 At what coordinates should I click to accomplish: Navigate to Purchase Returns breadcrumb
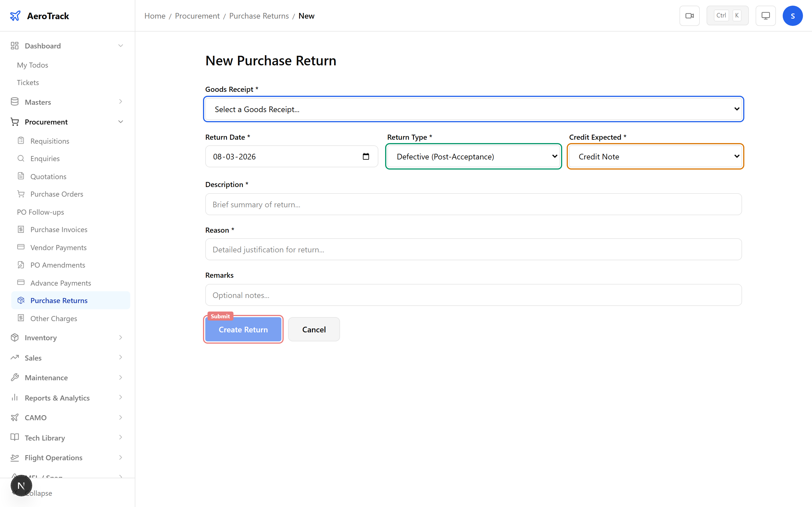tap(259, 16)
